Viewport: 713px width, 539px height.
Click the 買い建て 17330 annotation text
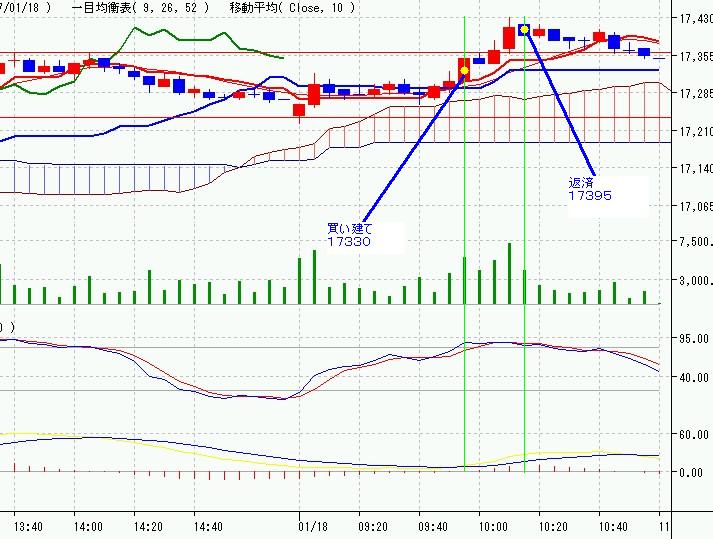pyautogui.click(x=349, y=235)
